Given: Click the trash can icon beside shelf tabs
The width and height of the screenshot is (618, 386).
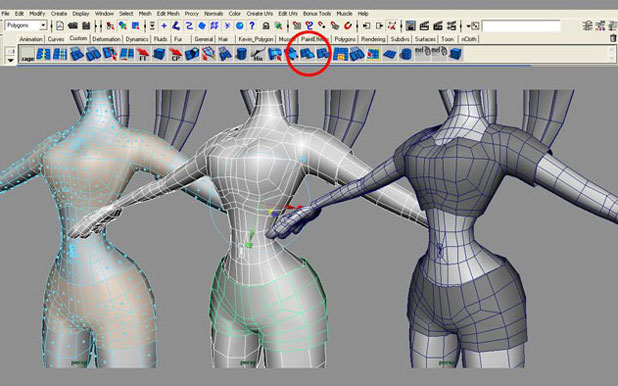Looking at the screenshot, I should pyautogui.click(x=613, y=38).
